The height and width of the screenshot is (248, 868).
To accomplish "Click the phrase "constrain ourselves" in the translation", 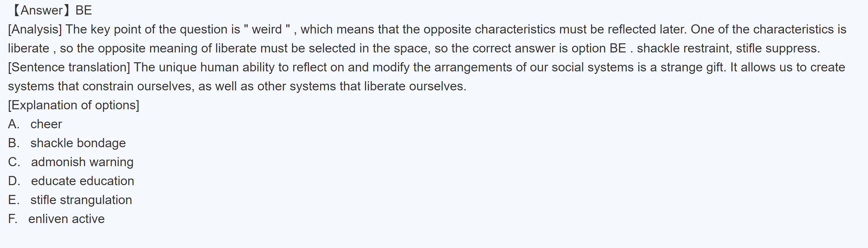I will coord(138,87).
